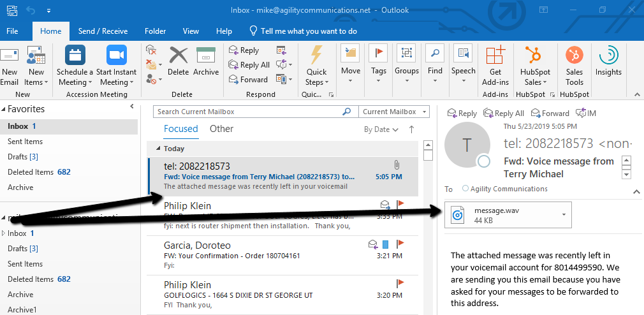Open Quick Steps dialog launcher
The width and height of the screenshot is (644, 315).
pyautogui.click(x=331, y=95)
